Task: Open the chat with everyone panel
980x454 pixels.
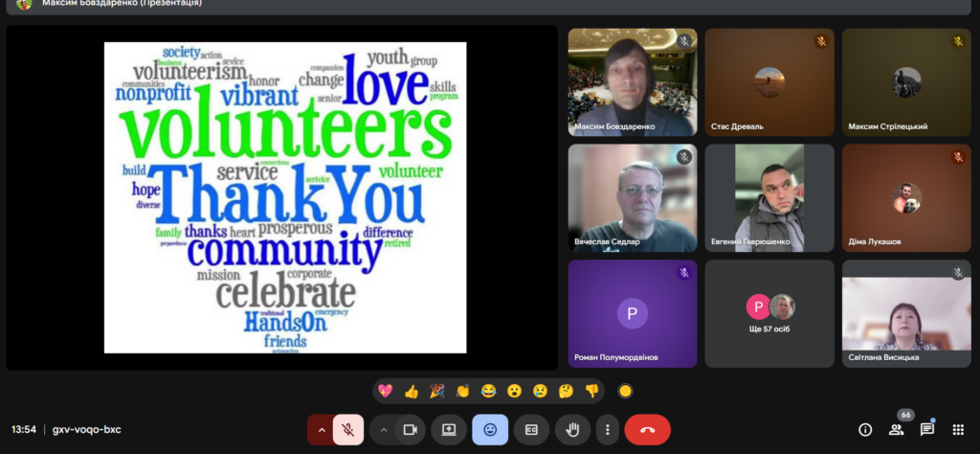Action: pos(927,430)
